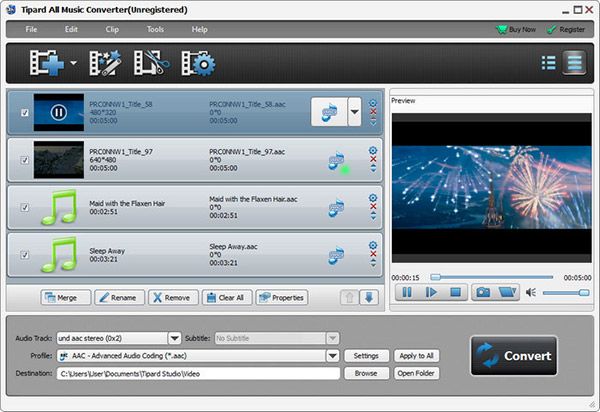Screen dimensions: 600x412
Task: Open format dropdown for PRC0NNW1_Title_58
Action: 355,112
